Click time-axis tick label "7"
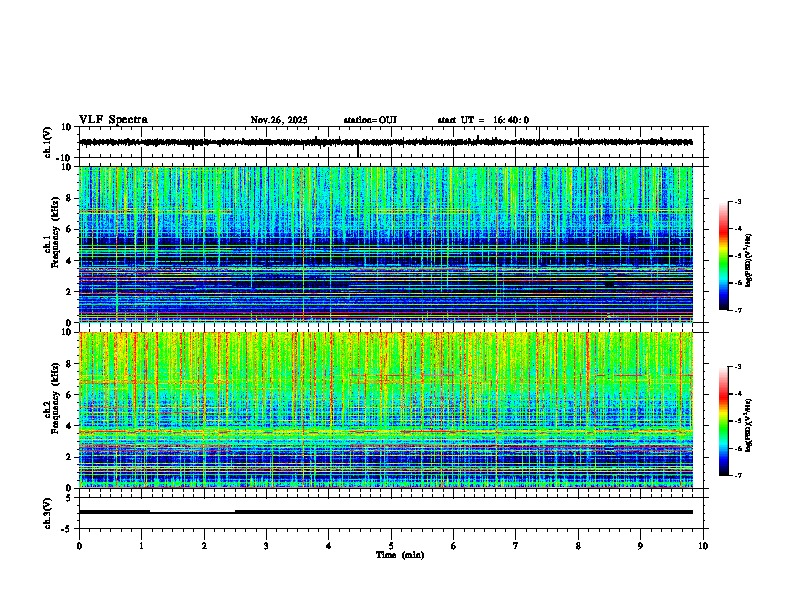This screenshot has height=612, width=792. [516, 546]
